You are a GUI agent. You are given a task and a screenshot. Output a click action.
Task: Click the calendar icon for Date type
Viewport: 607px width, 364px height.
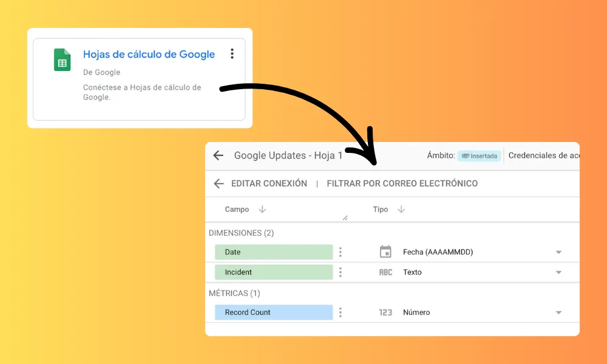coord(385,252)
